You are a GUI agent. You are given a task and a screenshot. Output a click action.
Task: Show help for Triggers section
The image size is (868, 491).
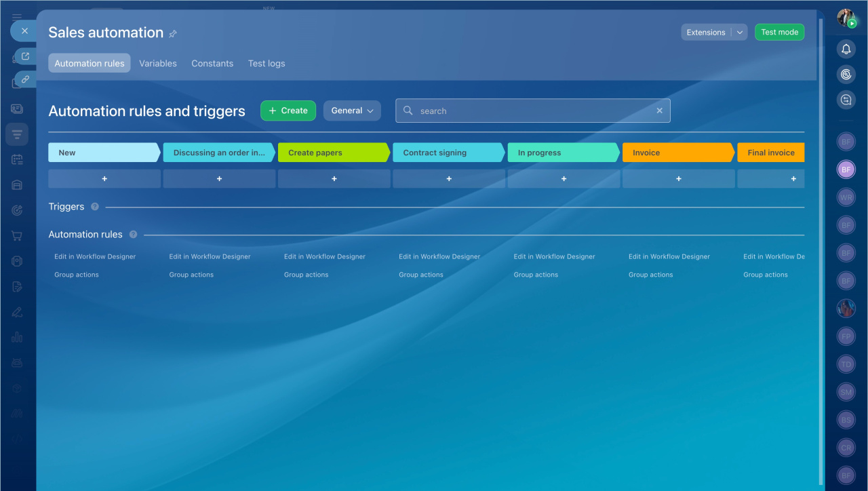point(95,207)
